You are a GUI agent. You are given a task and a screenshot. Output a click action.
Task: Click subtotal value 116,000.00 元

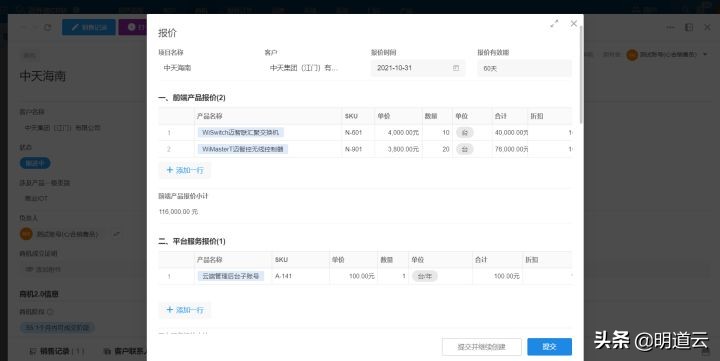[178, 212]
